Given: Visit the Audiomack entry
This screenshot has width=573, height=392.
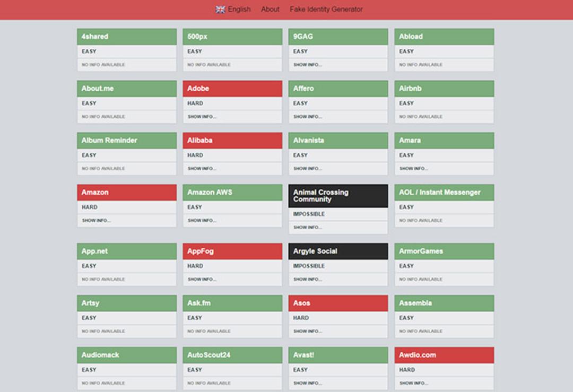Looking at the screenshot, I should [x=100, y=355].
